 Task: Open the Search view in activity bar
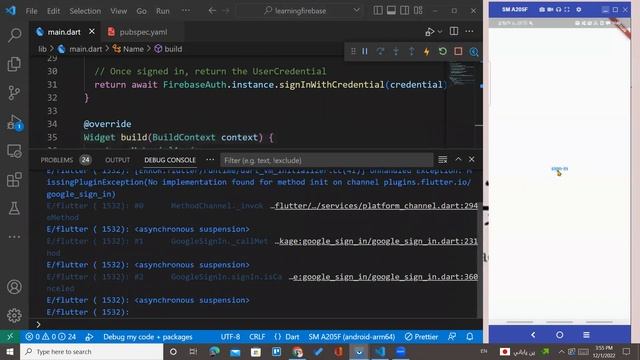tap(14, 35)
